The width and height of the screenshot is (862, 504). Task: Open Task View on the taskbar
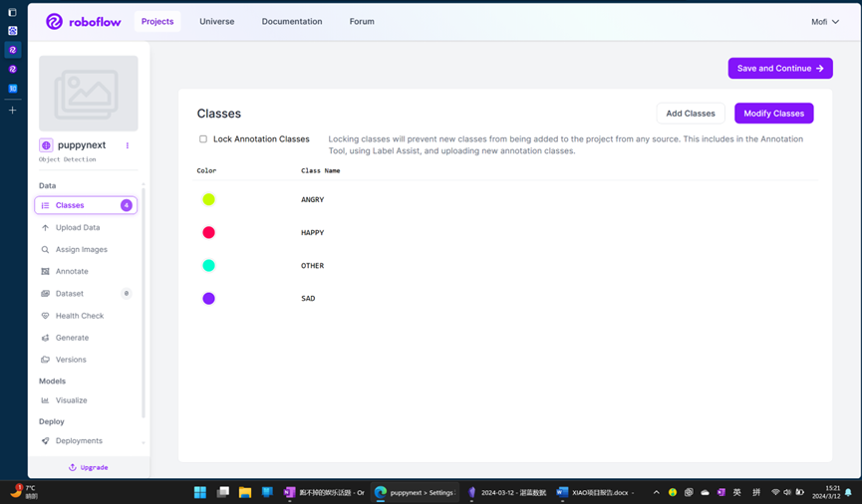pos(222,492)
